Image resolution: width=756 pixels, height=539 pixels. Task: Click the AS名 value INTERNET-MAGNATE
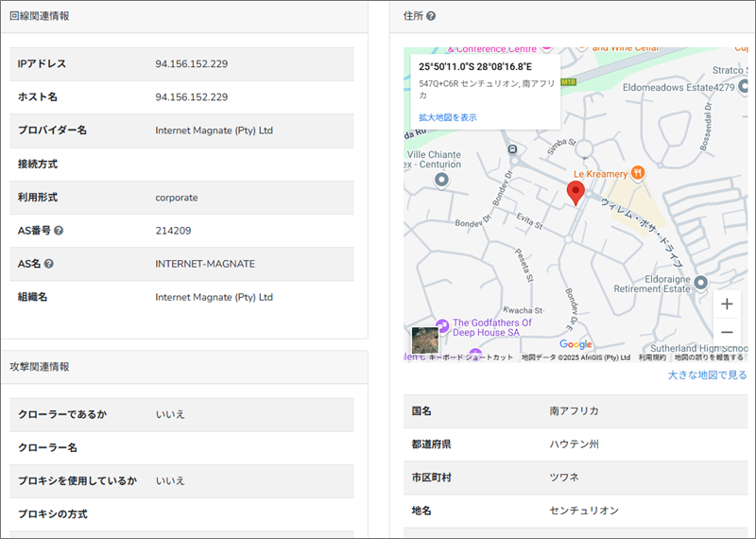point(205,264)
